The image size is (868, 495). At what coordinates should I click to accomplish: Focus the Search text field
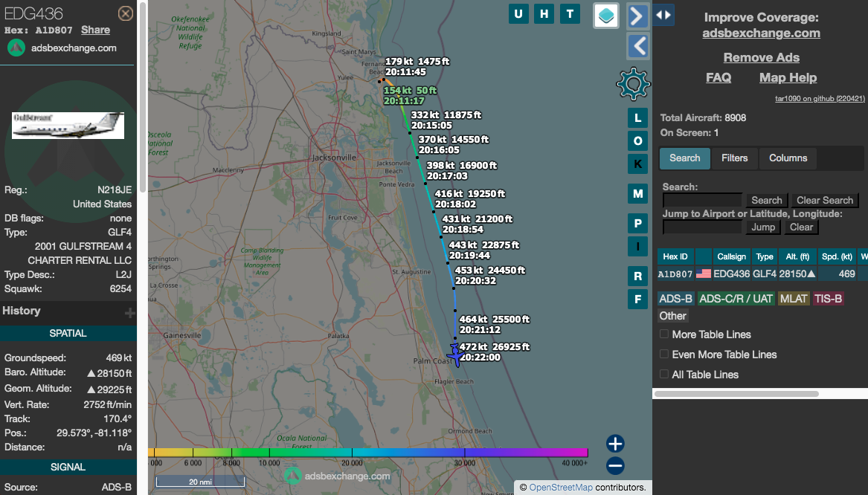pyautogui.click(x=702, y=200)
